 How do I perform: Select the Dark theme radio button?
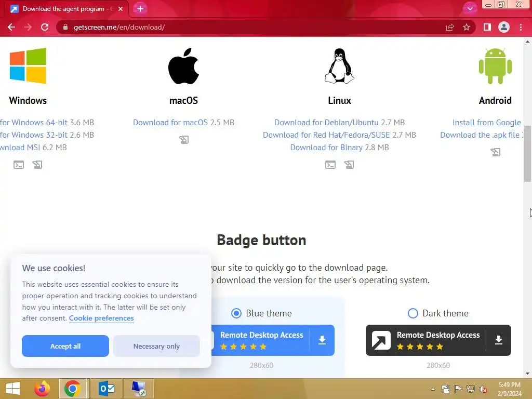click(x=413, y=313)
